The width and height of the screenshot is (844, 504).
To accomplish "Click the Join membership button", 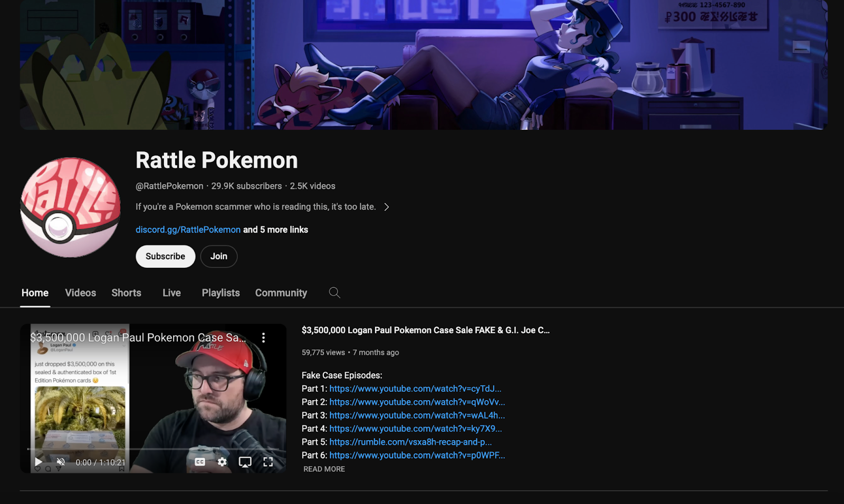I will click(x=219, y=256).
